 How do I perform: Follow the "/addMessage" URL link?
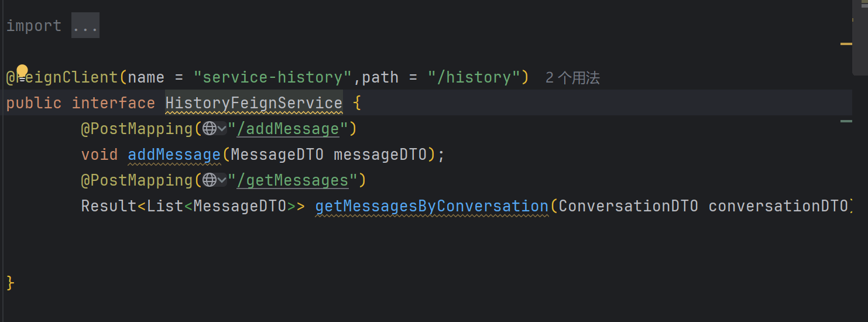coord(287,129)
